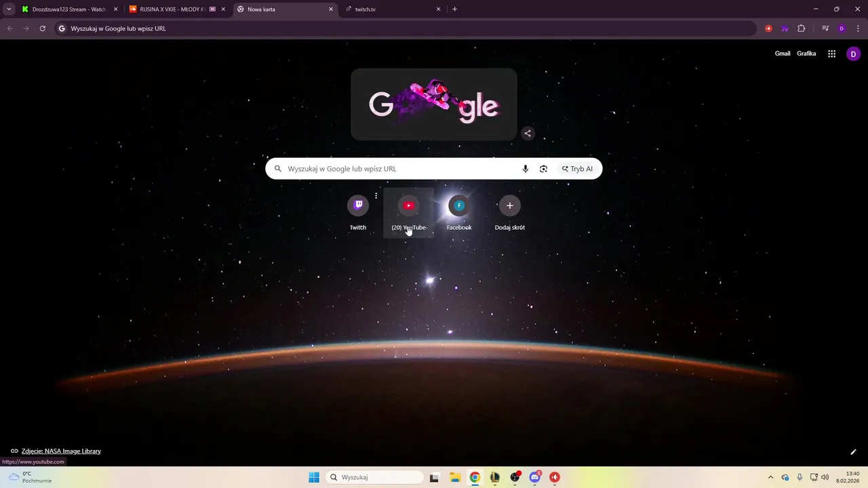Screen dimensions: 868x488
Task: Switch to the RUSINA X VKIE tab
Action: pyautogui.click(x=178, y=9)
